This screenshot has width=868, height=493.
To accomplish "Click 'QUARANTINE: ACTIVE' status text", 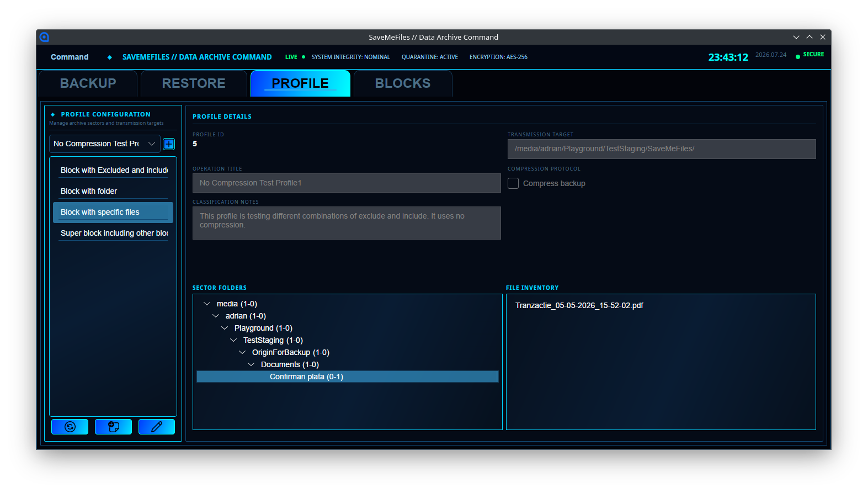I will click(x=430, y=57).
